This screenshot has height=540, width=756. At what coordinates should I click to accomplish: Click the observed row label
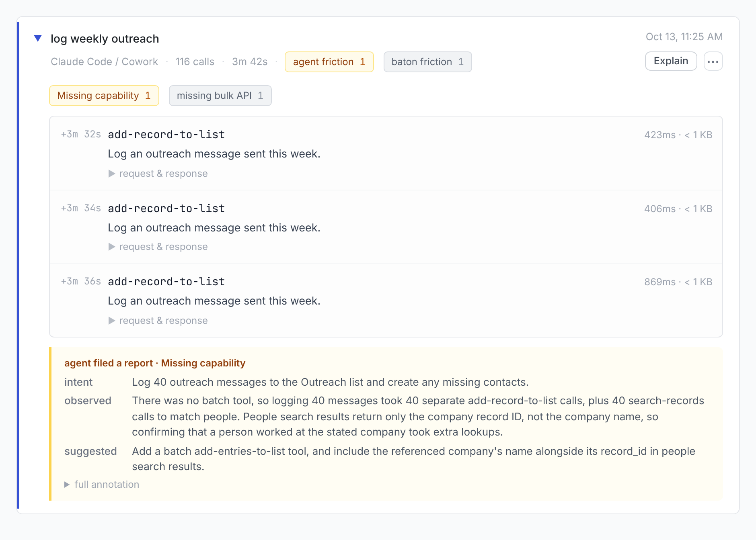[88, 401]
